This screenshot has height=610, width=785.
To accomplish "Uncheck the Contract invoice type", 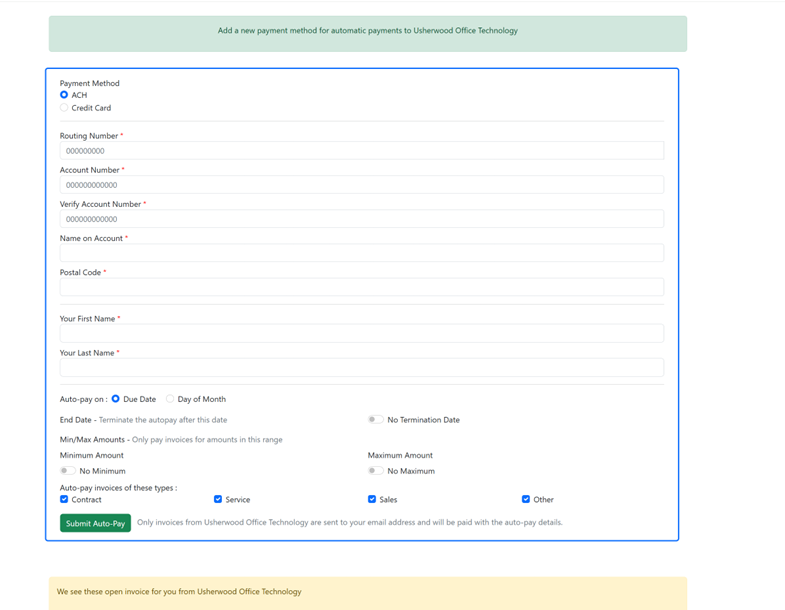I will coord(64,499).
